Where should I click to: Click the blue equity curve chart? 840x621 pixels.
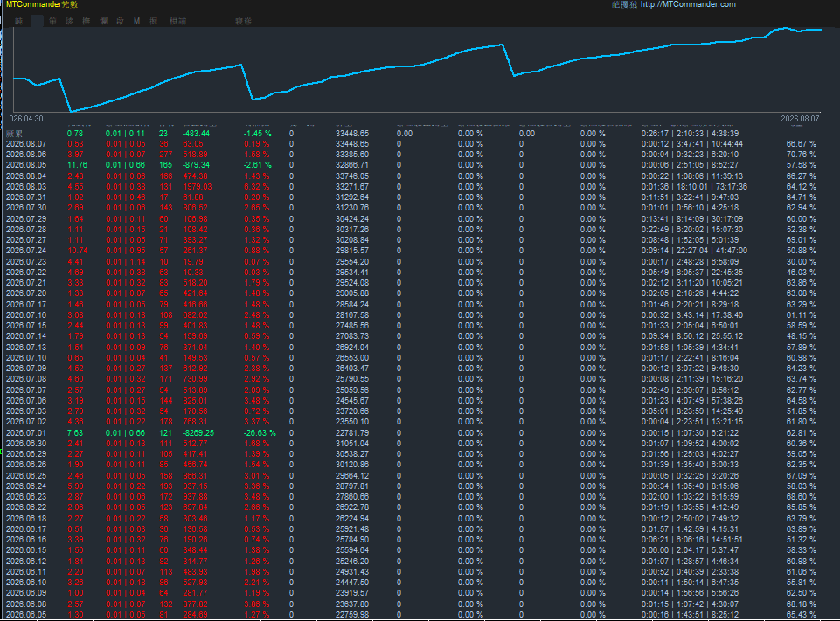click(x=418, y=70)
